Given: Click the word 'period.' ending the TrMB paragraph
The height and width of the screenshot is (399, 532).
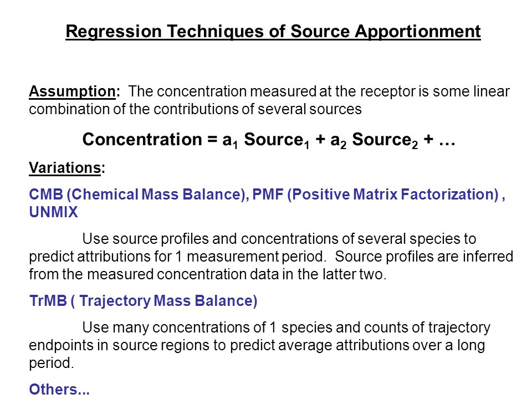Looking at the screenshot, I should point(51,364).
